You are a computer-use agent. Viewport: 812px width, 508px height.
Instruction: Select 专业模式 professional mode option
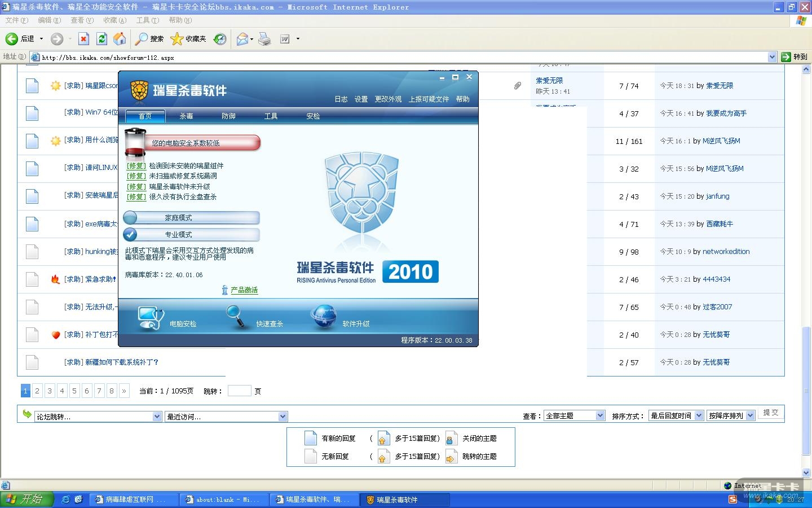click(x=191, y=235)
